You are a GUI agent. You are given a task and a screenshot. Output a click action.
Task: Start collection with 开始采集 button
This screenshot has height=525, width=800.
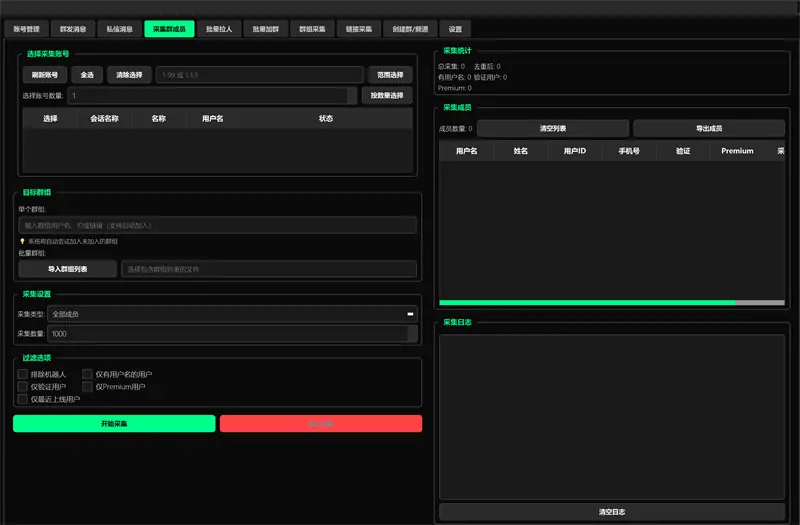point(114,424)
